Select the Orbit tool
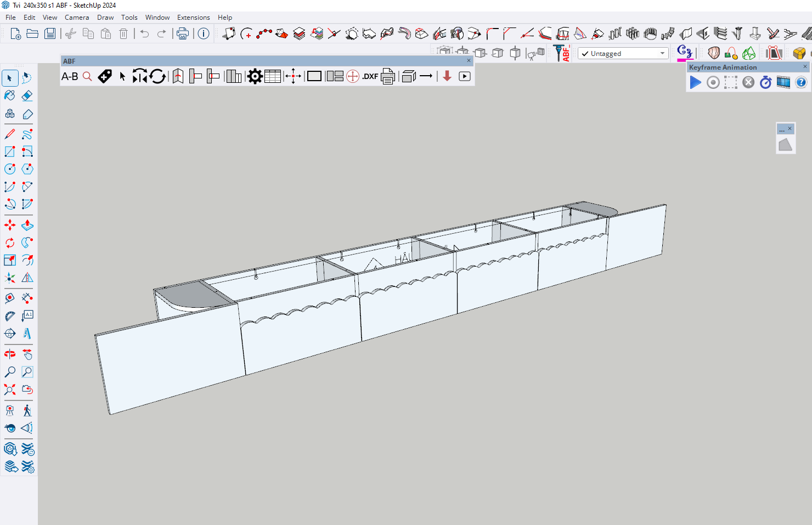This screenshot has width=812, height=525. click(x=10, y=354)
